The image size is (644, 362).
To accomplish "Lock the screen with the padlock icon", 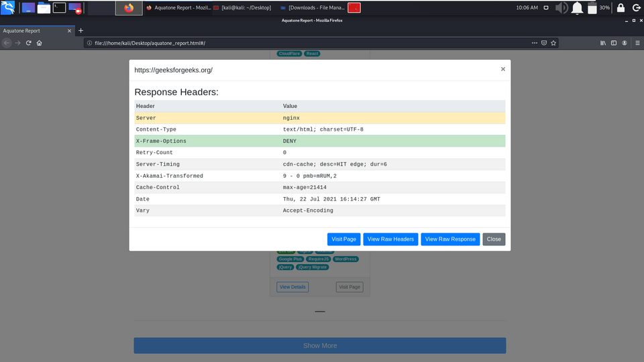I will pos(621,8).
